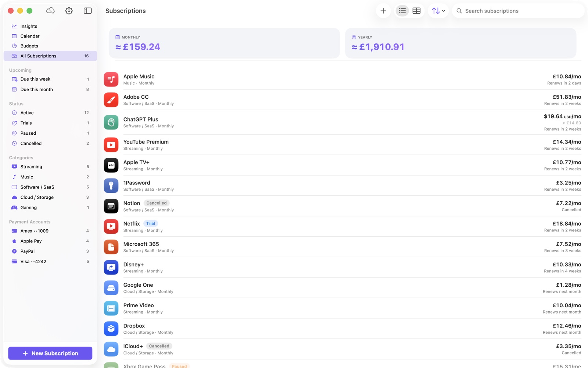Filter by PayPal account
Image resolution: width=588 pixels, height=368 pixels.
coord(50,251)
